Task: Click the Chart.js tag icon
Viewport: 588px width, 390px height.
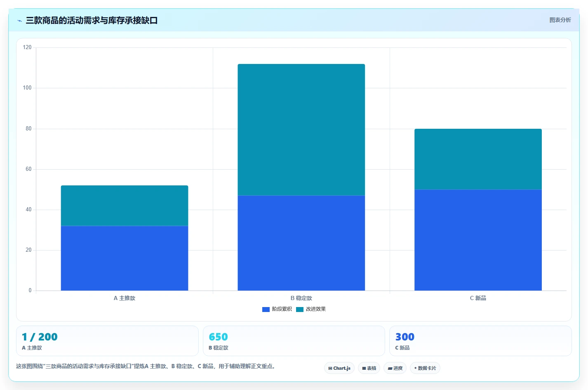Action: (x=330, y=368)
